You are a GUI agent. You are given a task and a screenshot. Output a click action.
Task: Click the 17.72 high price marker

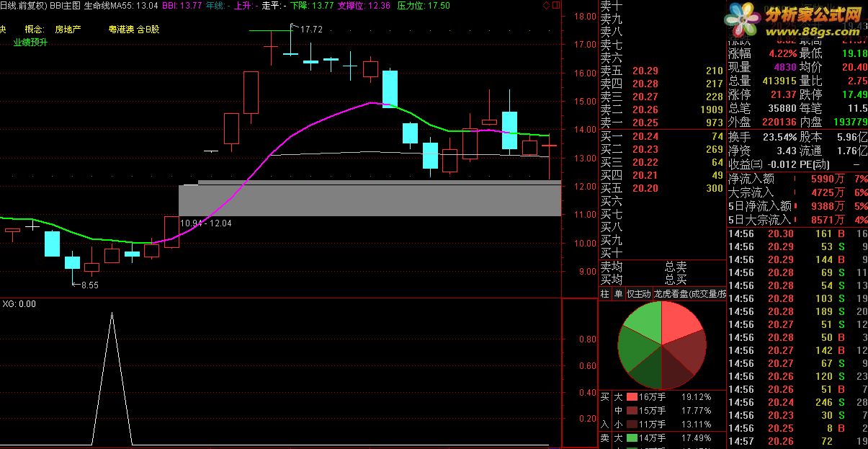pyautogui.click(x=311, y=30)
